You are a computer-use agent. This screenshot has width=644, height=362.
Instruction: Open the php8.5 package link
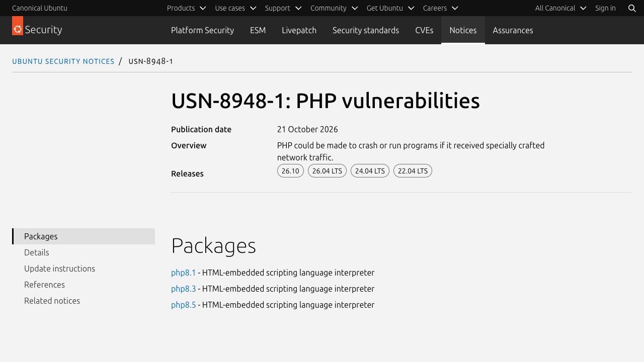183,305
